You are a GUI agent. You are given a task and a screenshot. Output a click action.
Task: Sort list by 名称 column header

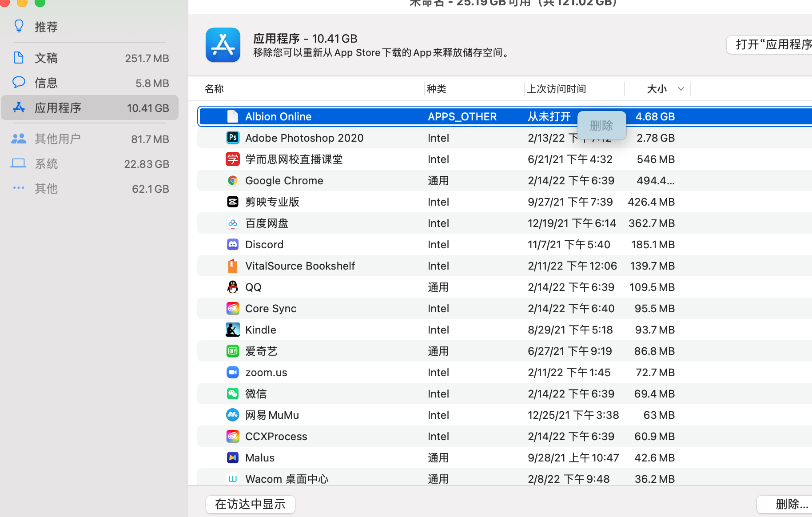click(214, 89)
